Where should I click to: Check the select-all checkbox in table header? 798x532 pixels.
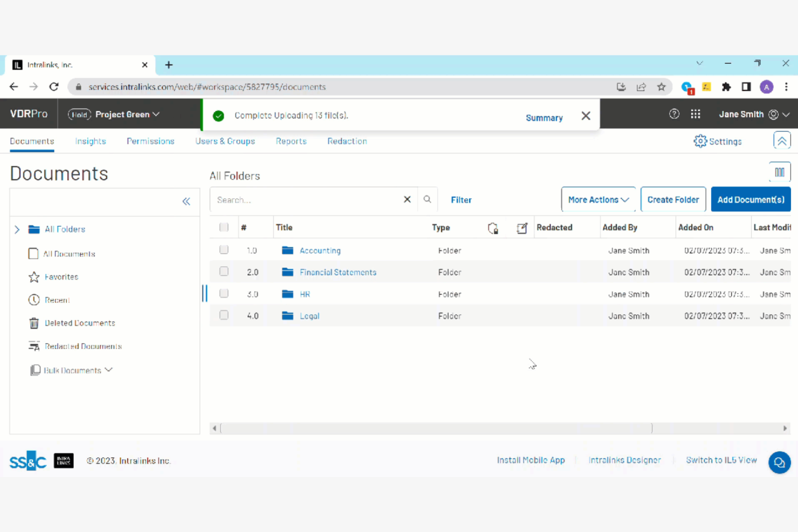(224, 227)
